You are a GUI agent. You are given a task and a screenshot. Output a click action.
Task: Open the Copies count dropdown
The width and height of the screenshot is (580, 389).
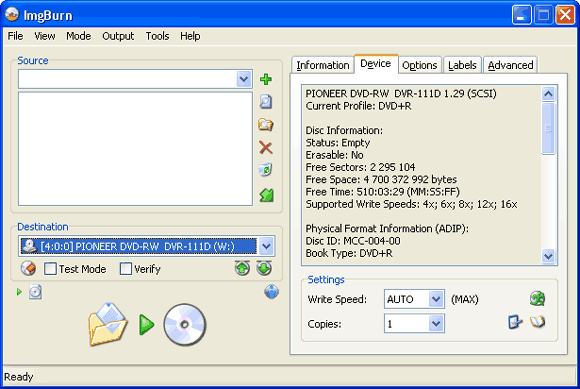[436, 324]
